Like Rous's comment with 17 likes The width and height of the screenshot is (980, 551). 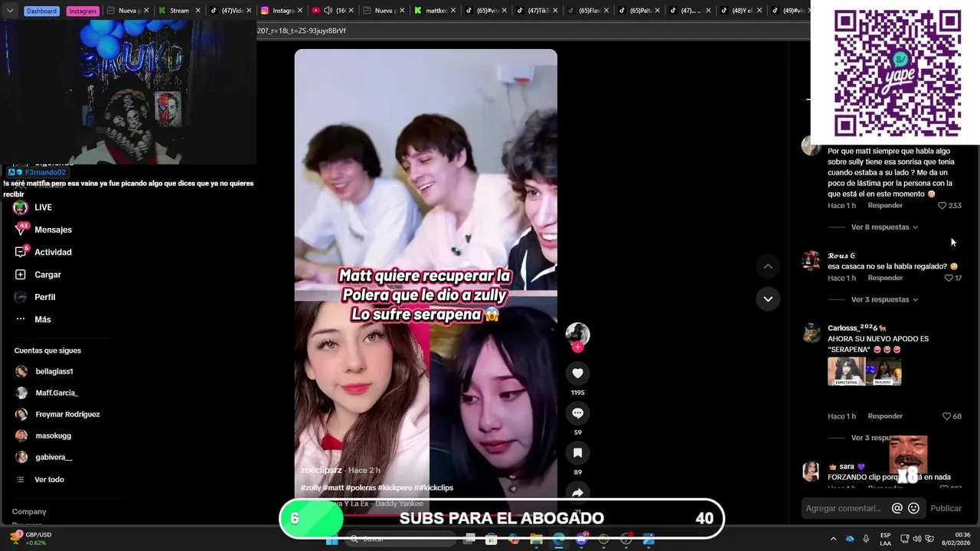pos(949,278)
